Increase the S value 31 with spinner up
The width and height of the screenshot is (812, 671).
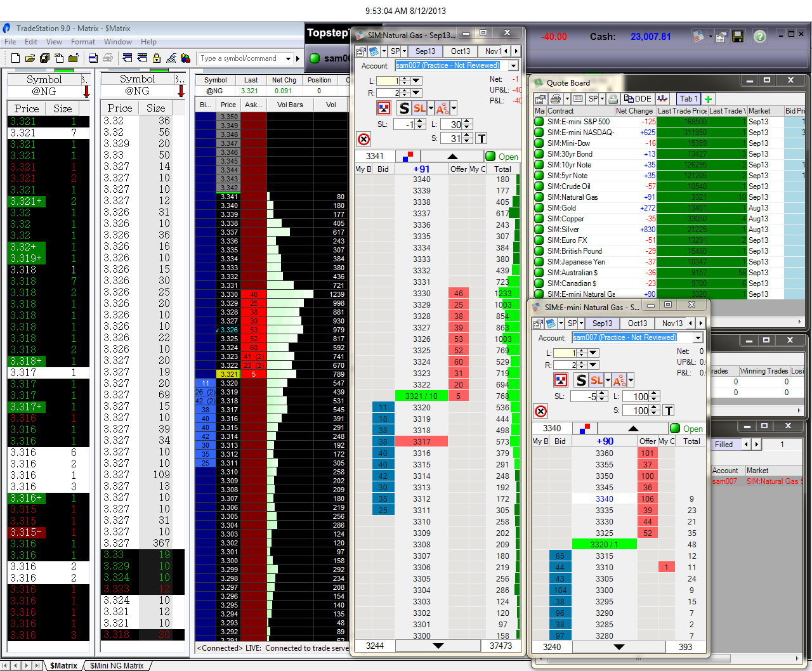[467, 136]
